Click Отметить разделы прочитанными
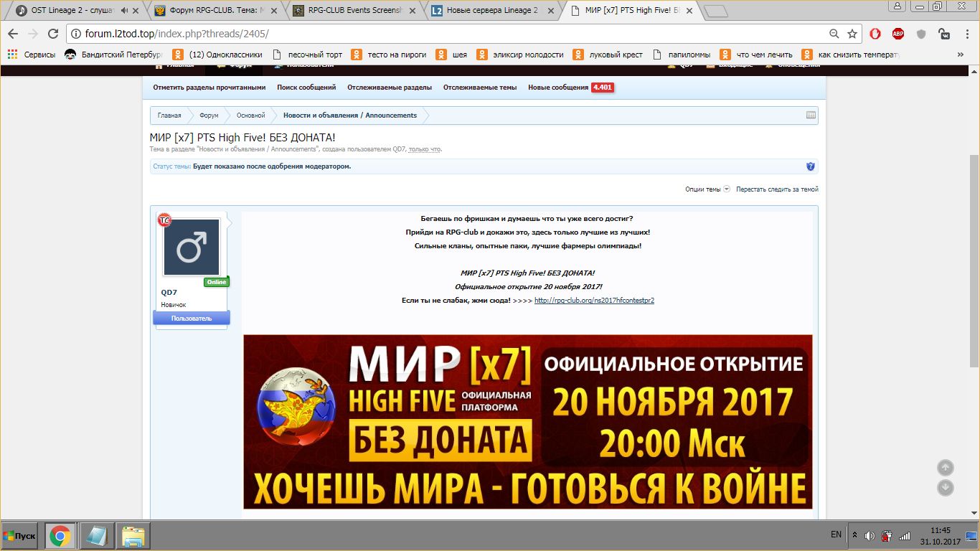This screenshot has height=551, width=980. (209, 88)
